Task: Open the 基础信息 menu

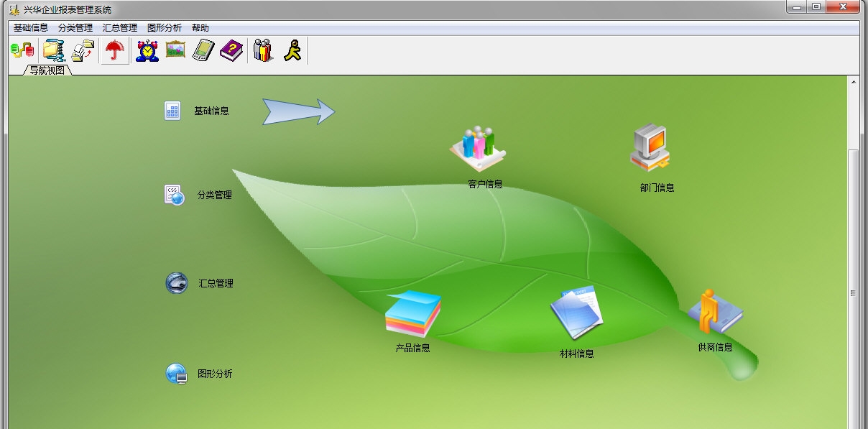Action: (x=31, y=28)
